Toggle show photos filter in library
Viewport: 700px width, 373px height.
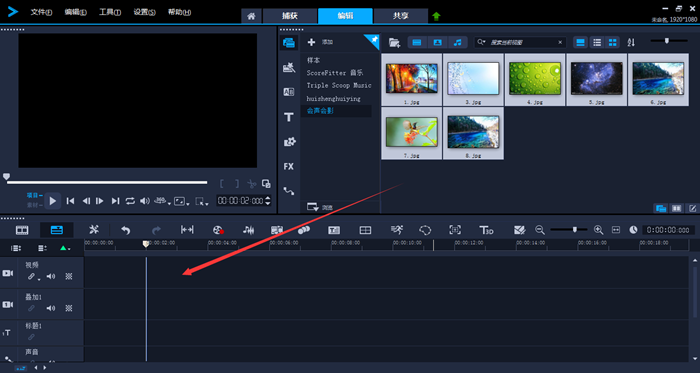[438, 42]
